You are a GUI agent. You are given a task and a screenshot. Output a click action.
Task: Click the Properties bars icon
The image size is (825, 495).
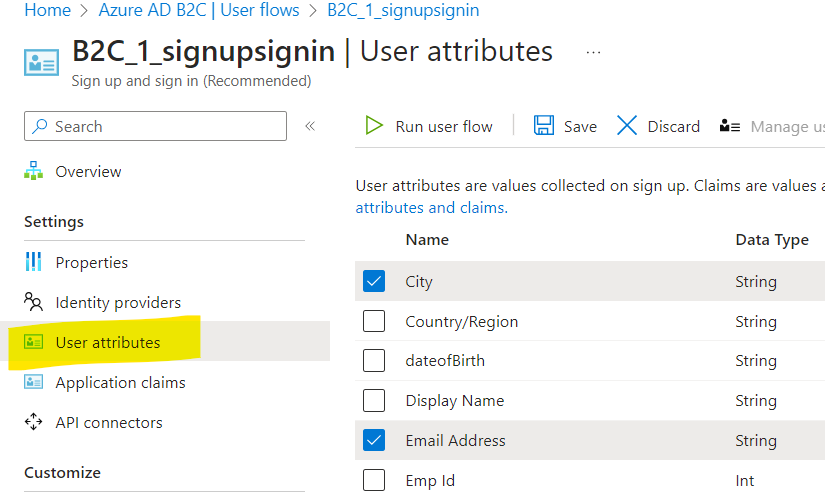(x=34, y=261)
